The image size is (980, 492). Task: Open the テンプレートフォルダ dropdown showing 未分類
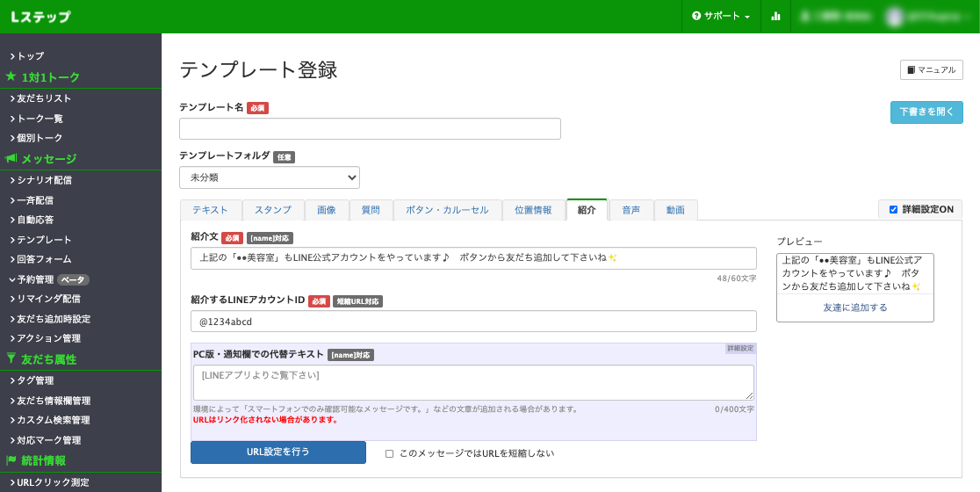point(270,177)
